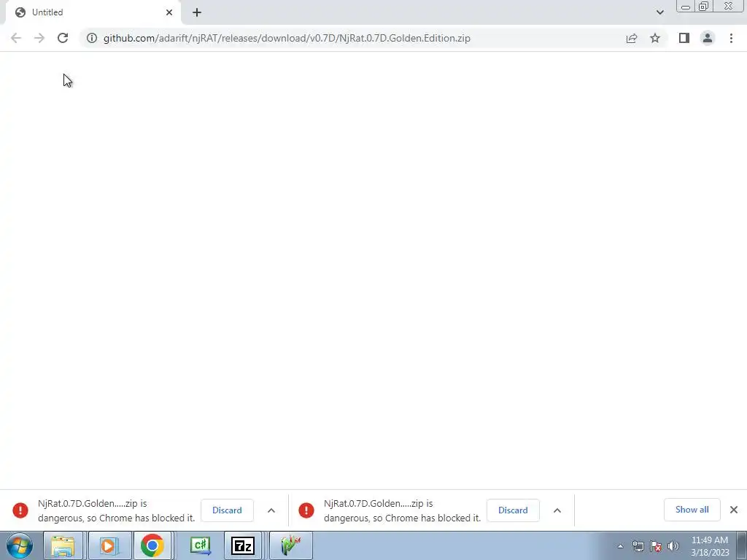This screenshot has width=747, height=560.
Task: Open site information icon in address bar
Action: tap(92, 38)
